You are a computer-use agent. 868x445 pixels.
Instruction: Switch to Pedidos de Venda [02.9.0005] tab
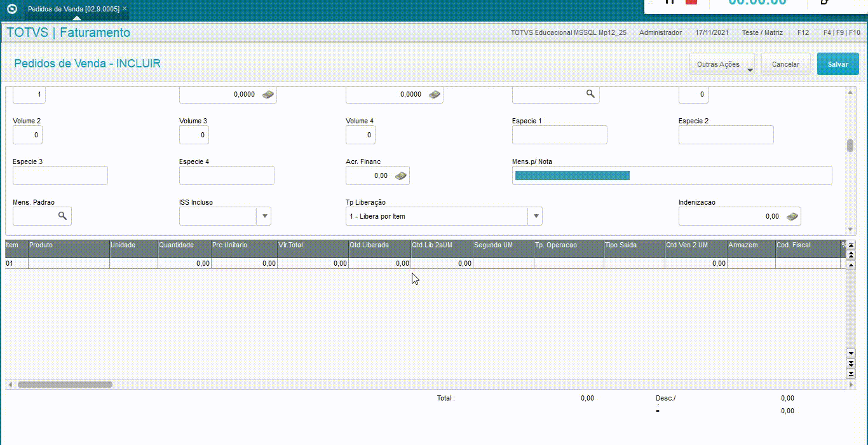pos(73,9)
